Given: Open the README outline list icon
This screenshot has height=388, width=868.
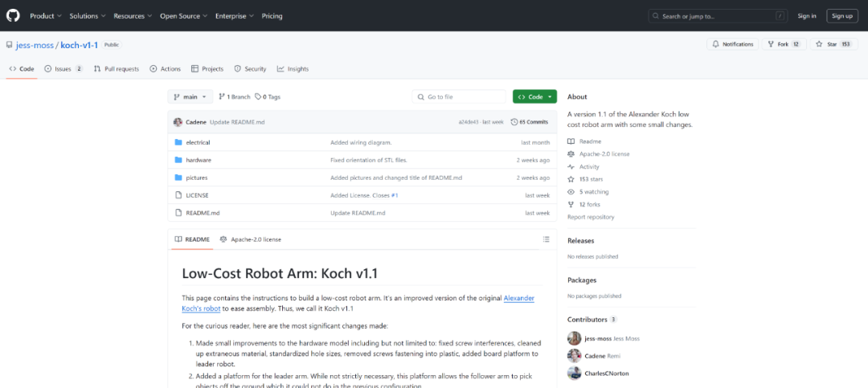Looking at the screenshot, I should pyautogui.click(x=547, y=239).
